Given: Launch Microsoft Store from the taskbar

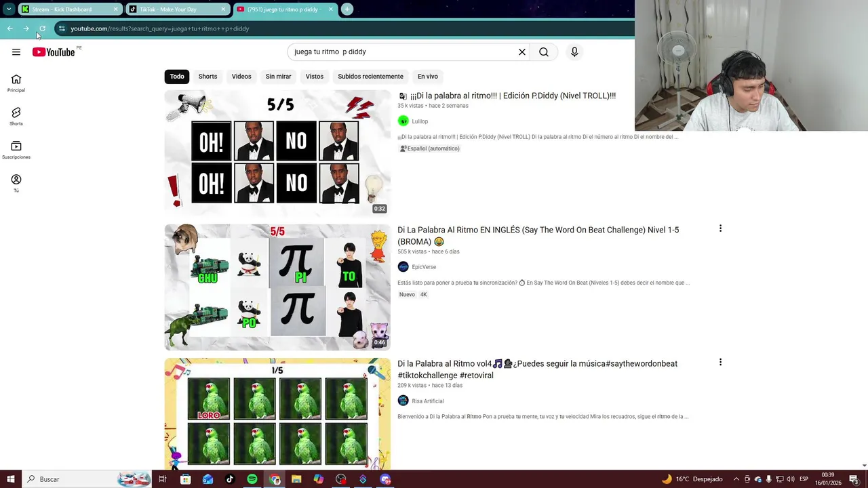Looking at the screenshot, I should 185,479.
